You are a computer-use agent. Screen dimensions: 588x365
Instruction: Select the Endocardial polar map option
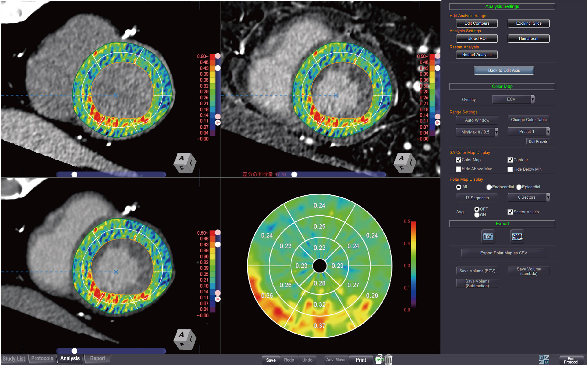(x=489, y=187)
